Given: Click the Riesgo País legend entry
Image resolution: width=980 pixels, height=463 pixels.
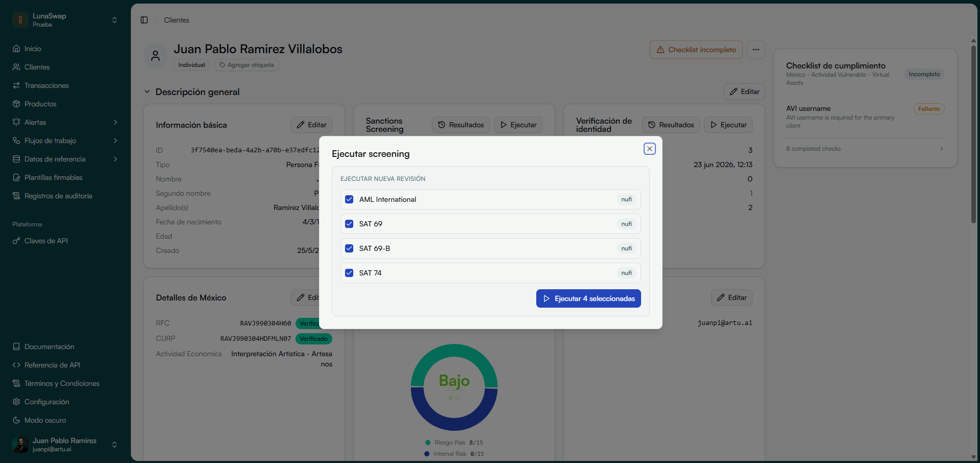Looking at the screenshot, I should [x=454, y=443].
